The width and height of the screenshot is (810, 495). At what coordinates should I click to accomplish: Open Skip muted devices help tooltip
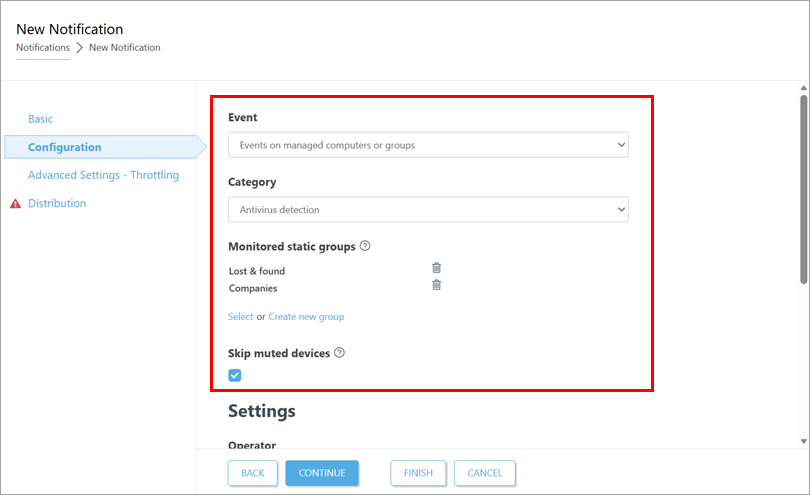(340, 353)
